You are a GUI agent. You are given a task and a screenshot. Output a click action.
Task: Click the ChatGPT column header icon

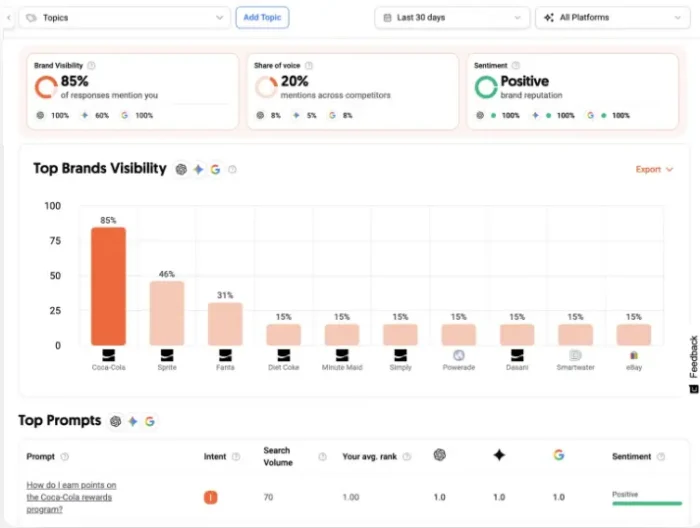tap(440, 455)
